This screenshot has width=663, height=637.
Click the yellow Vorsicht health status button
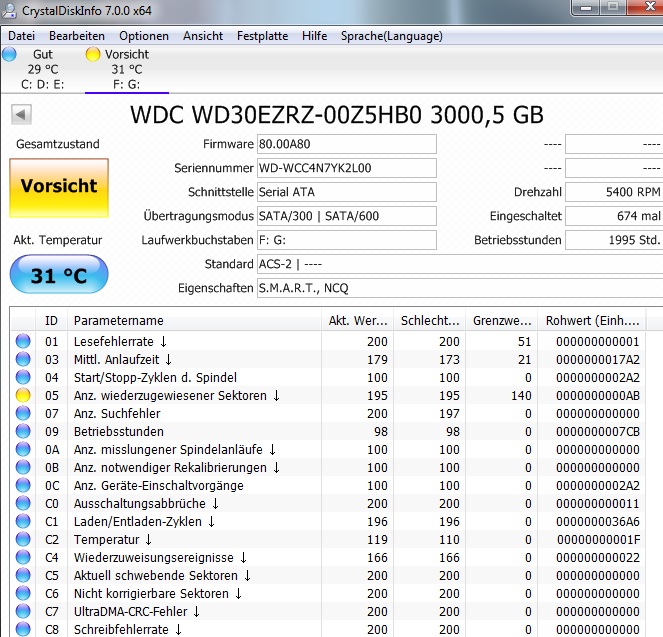(59, 188)
